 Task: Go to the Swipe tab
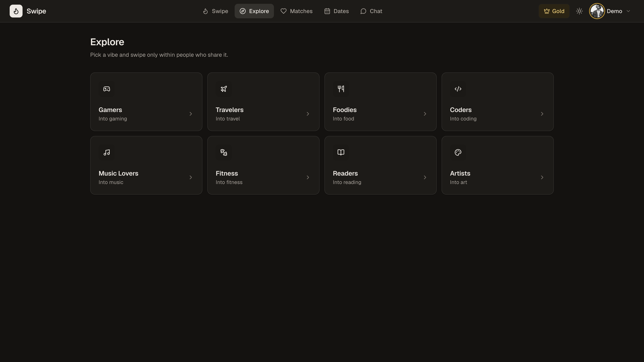[215, 11]
